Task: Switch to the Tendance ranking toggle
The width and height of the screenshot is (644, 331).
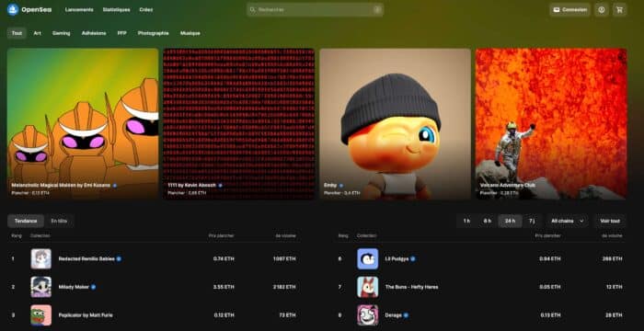Action: pos(26,221)
